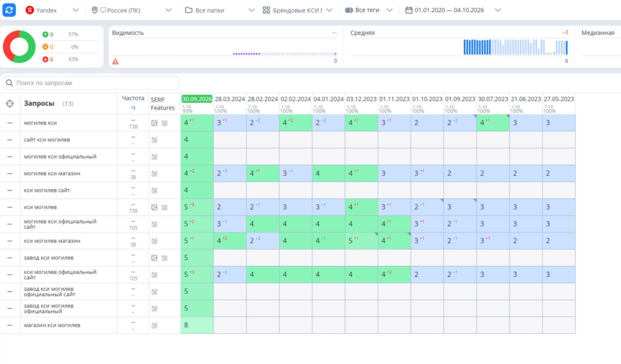621x364 pixels.
Task: Click the orange unchanged indicator showing 0
Action: (x=45, y=47)
